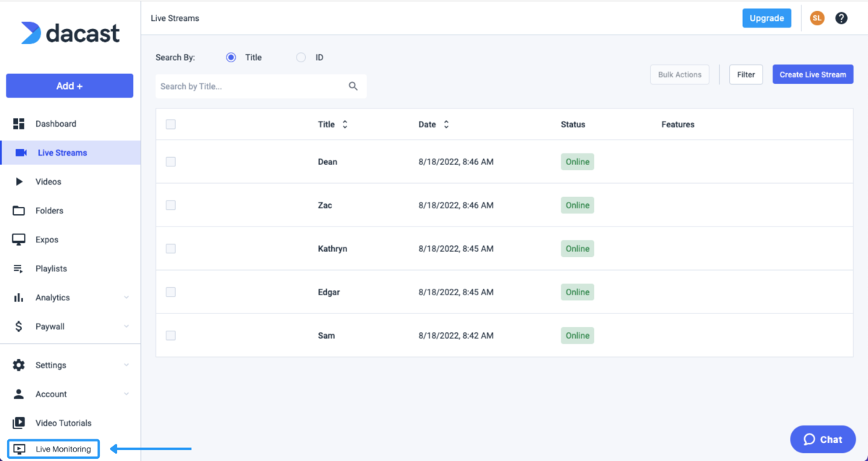Select all streams via header checkbox

click(x=170, y=124)
